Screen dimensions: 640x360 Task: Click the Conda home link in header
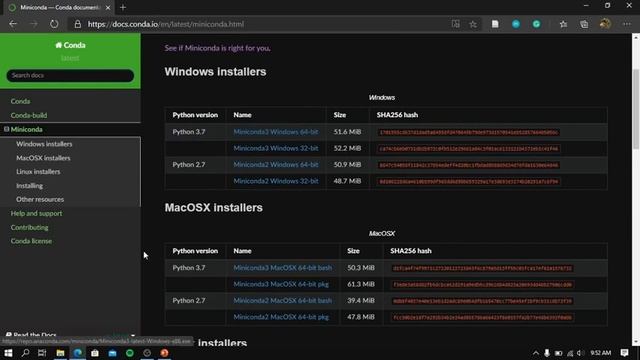point(70,45)
